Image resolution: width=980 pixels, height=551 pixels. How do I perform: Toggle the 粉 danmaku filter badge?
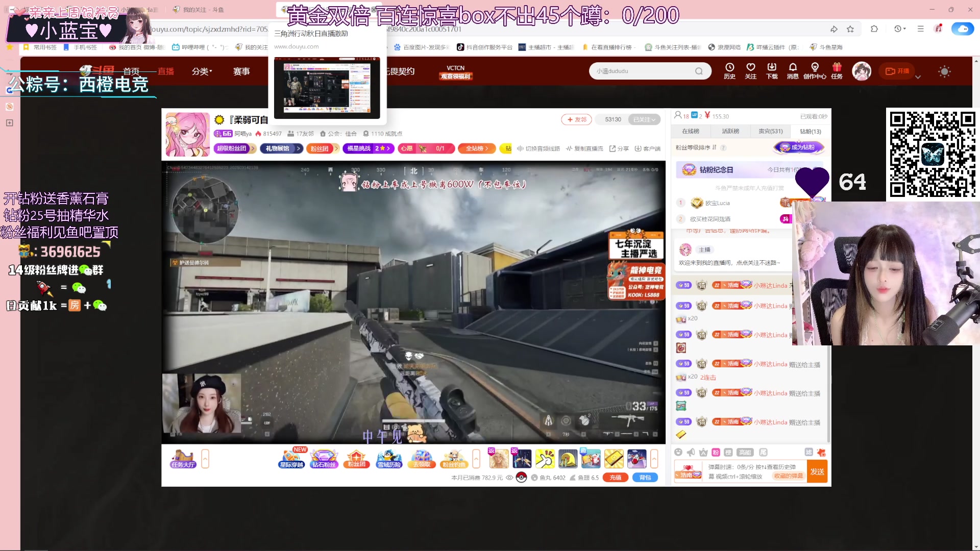[x=716, y=453]
